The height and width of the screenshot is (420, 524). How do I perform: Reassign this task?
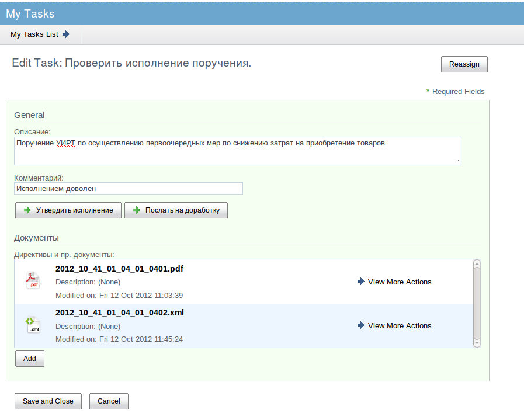coord(464,64)
